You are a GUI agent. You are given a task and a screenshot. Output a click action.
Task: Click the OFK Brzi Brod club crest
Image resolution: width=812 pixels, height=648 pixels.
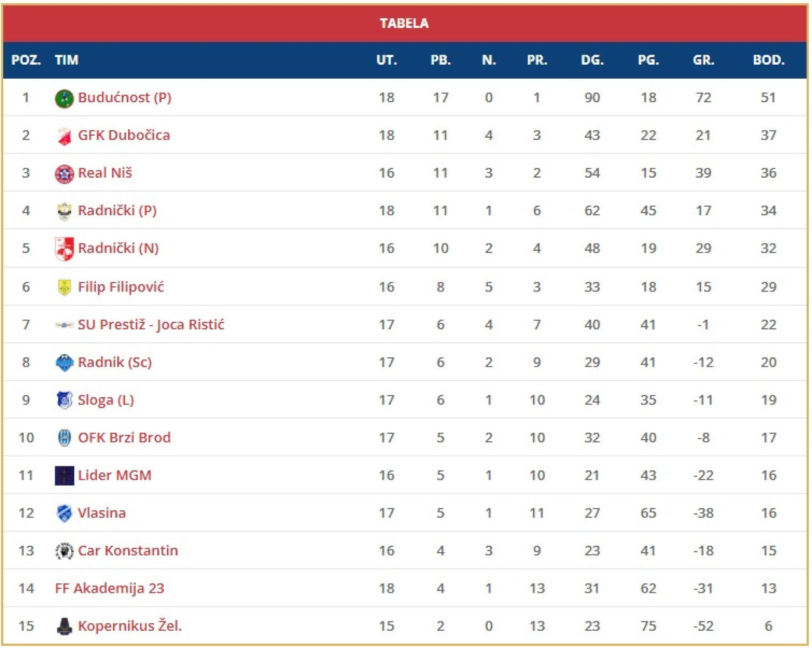[x=64, y=438]
